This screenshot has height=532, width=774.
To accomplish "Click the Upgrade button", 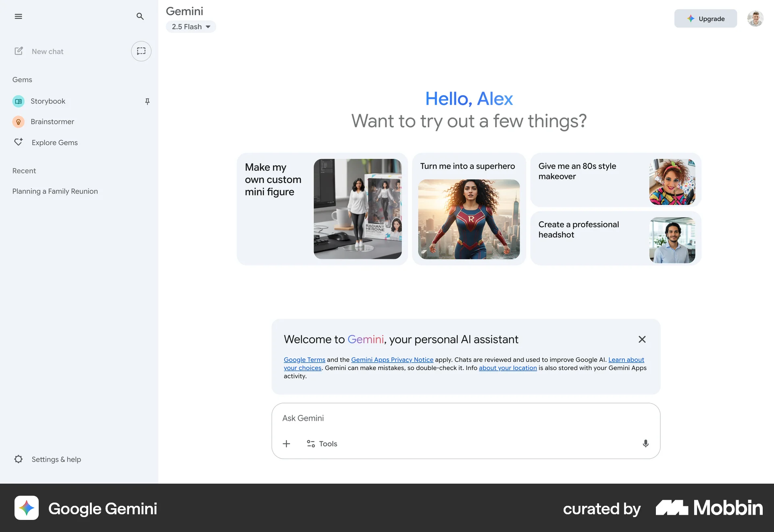I will (x=705, y=19).
